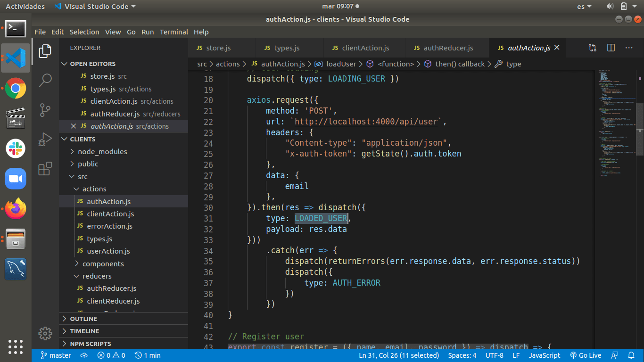Click the master branch status button

pyautogui.click(x=56, y=355)
